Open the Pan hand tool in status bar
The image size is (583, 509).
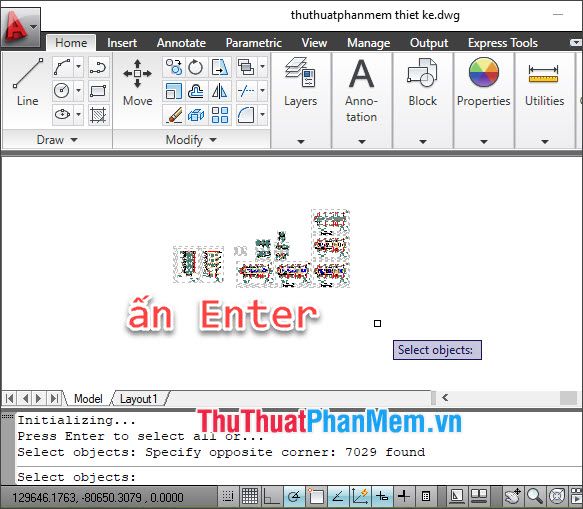click(513, 496)
